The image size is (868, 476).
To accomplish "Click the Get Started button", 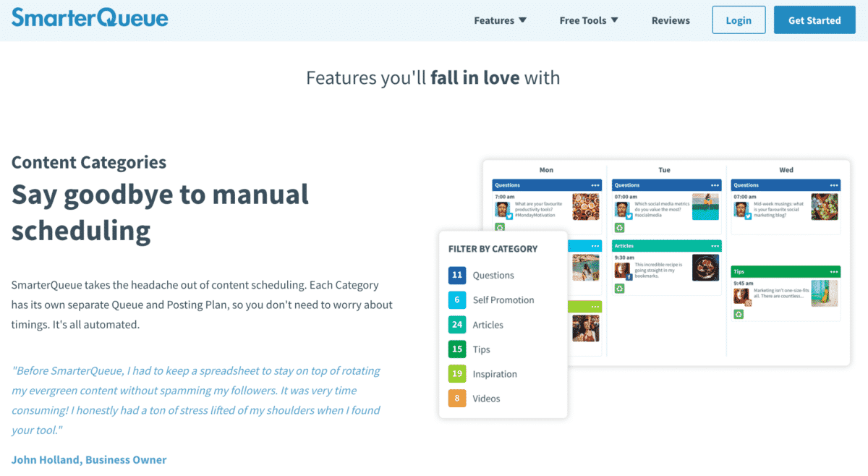I will tap(814, 20).
